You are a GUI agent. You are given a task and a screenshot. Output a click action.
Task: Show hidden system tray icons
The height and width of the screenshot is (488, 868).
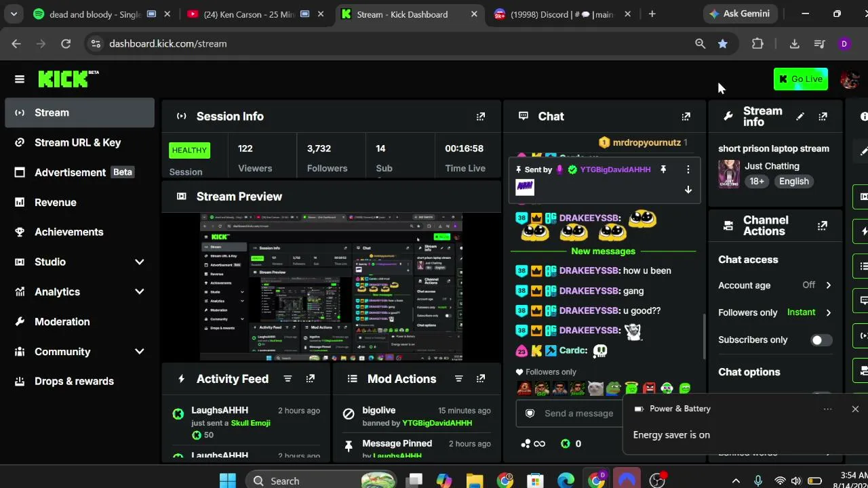pos(736,481)
